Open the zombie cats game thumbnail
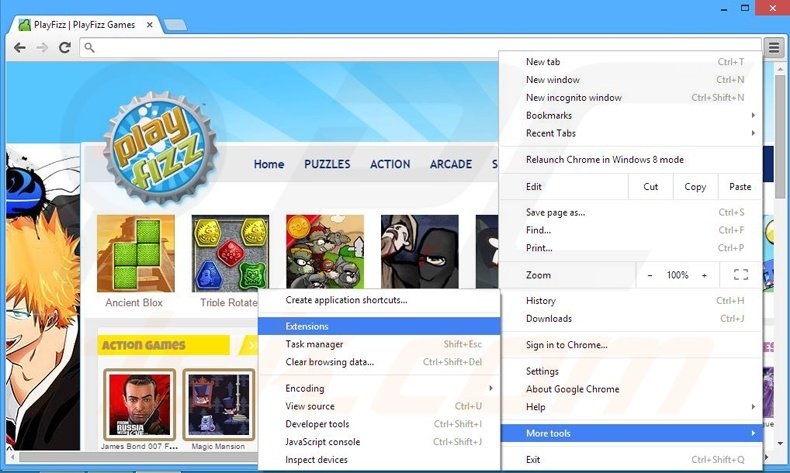Screen dimensions: 790x473 [325, 252]
